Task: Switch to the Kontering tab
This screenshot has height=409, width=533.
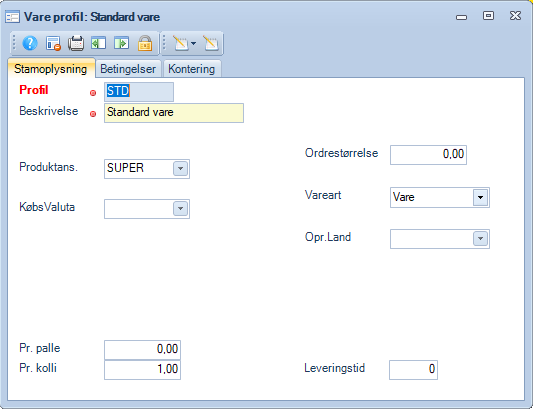Action: pyautogui.click(x=192, y=69)
